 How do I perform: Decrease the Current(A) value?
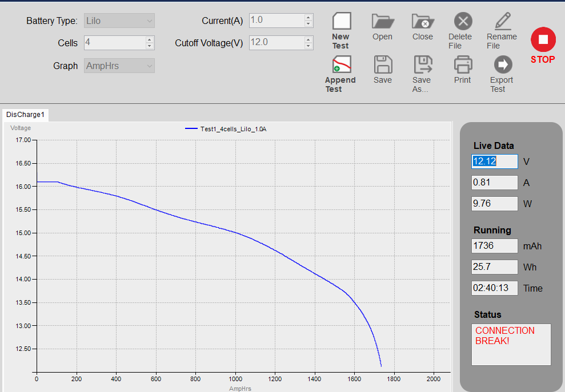click(x=308, y=24)
